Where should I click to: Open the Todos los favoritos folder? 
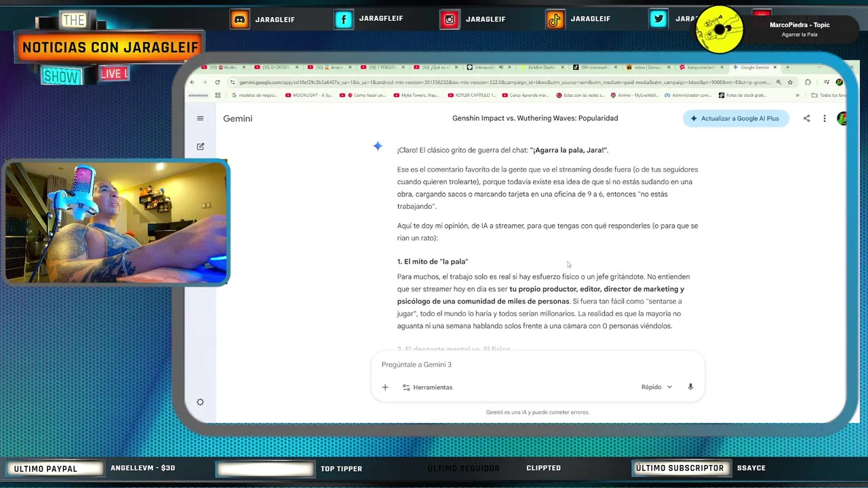[x=829, y=95]
